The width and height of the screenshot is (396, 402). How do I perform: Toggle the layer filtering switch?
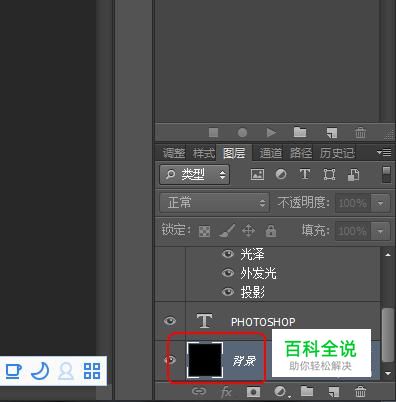tap(386, 174)
